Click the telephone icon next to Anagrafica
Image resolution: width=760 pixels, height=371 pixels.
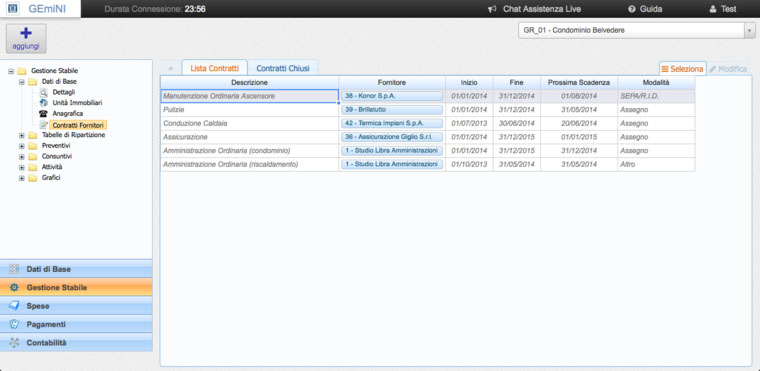pyautogui.click(x=44, y=113)
